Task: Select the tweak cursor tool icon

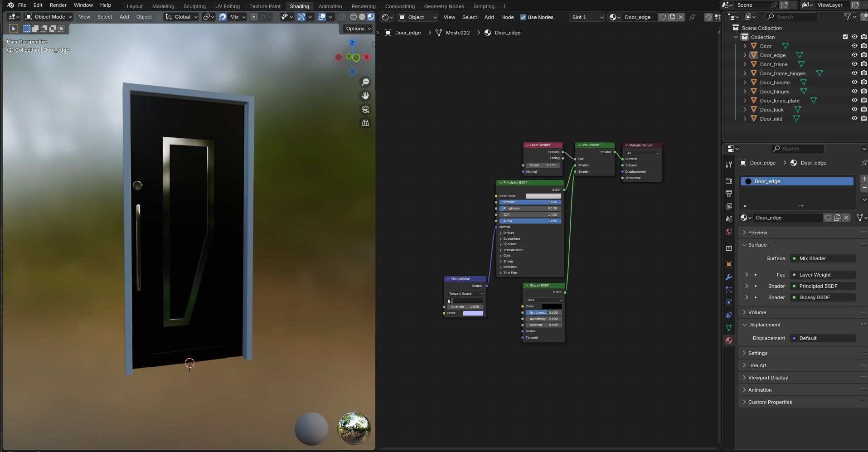Action: point(14,29)
